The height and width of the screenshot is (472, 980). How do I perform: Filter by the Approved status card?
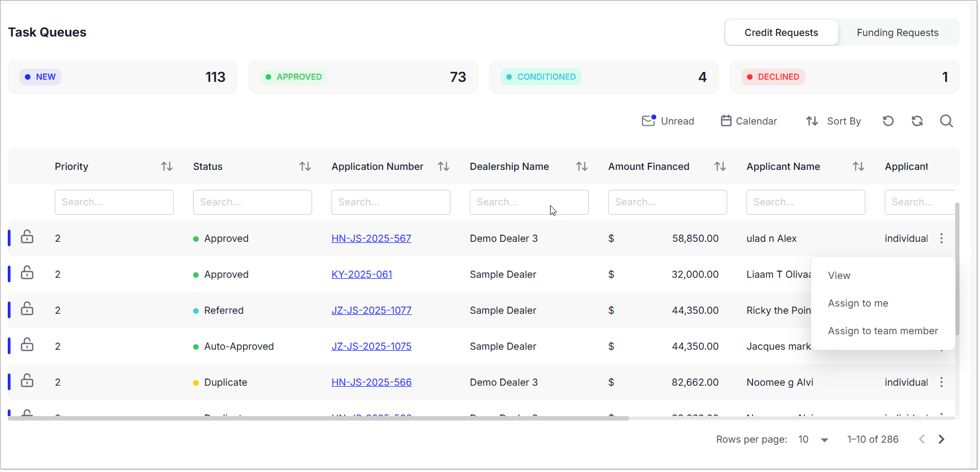pyautogui.click(x=363, y=77)
